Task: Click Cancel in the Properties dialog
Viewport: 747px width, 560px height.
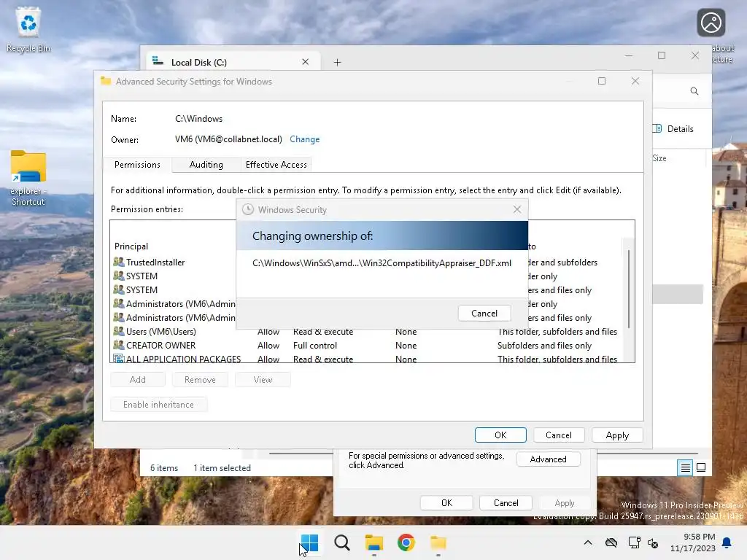Action: (x=506, y=503)
